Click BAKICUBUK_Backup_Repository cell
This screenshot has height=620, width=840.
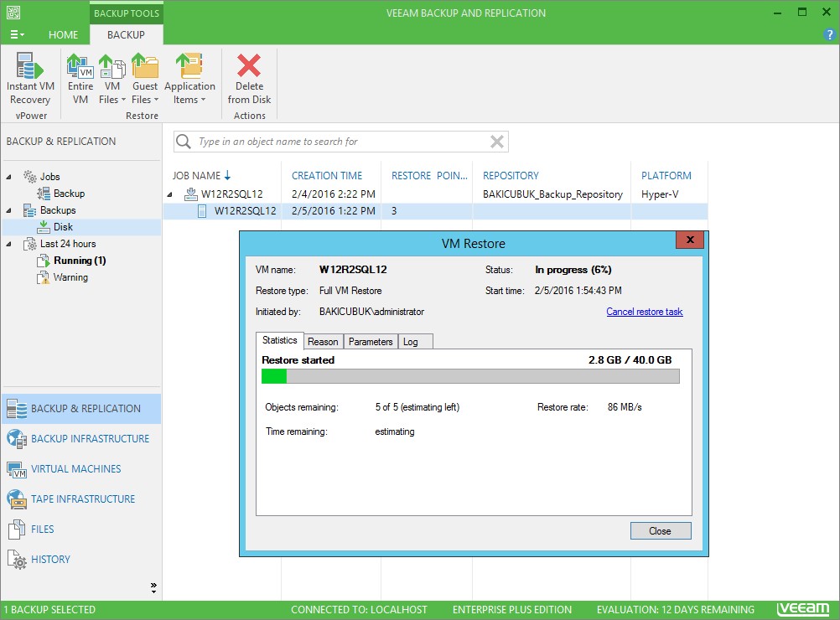[552, 194]
